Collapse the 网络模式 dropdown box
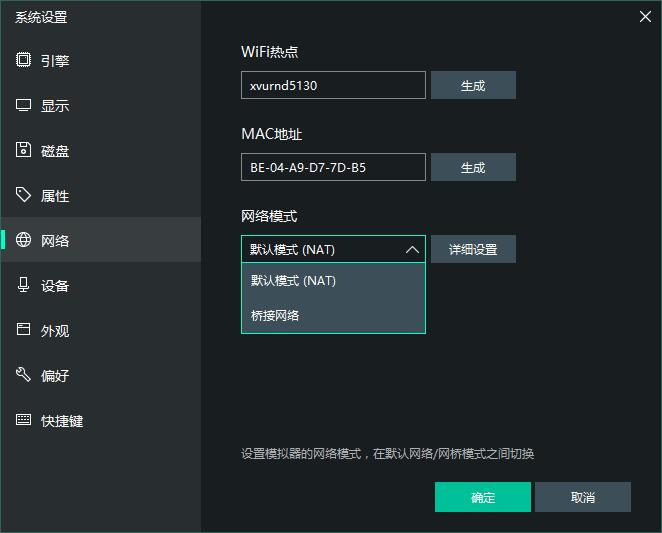 coord(333,250)
